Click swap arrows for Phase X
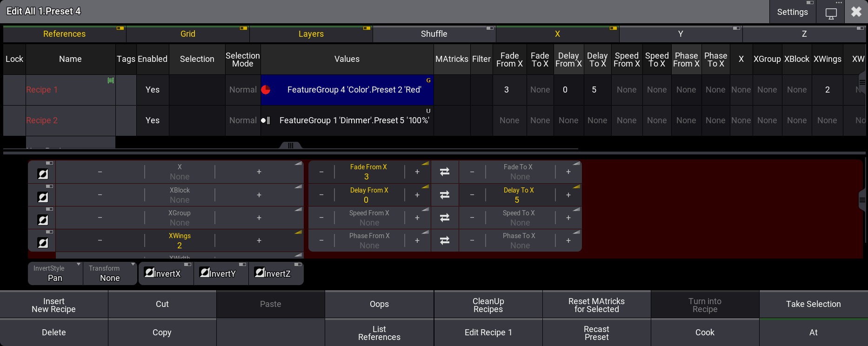The width and height of the screenshot is (868, 346). coord(445,240)
